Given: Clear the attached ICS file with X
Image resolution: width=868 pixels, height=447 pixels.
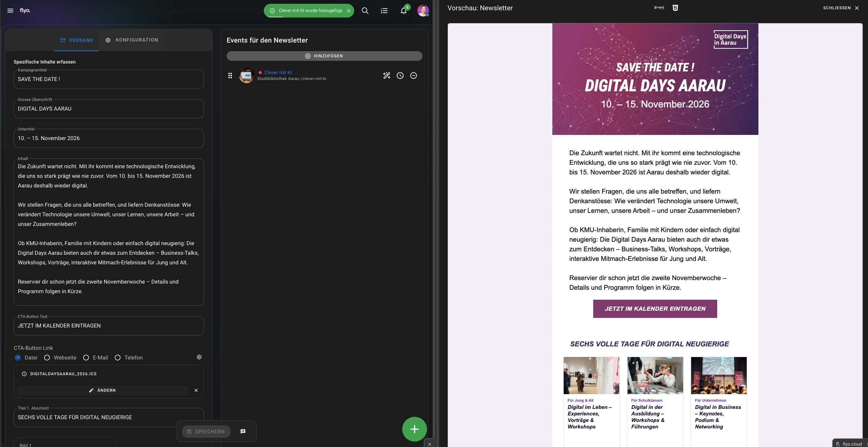Looking at the screenshot, I should [x=196, y=390].
